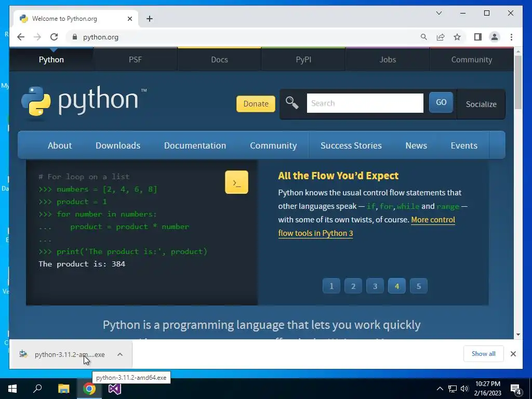The height and width of the screenshot is (399, 532).
Task: Open the Downloads navigation menu
Action: pyautogui.click(x=118, y=145)
